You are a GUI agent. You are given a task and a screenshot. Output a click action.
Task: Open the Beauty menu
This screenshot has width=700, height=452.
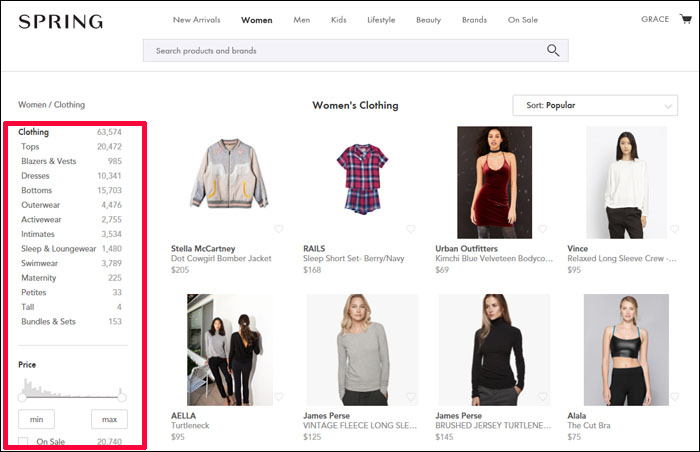coord(429,20)
